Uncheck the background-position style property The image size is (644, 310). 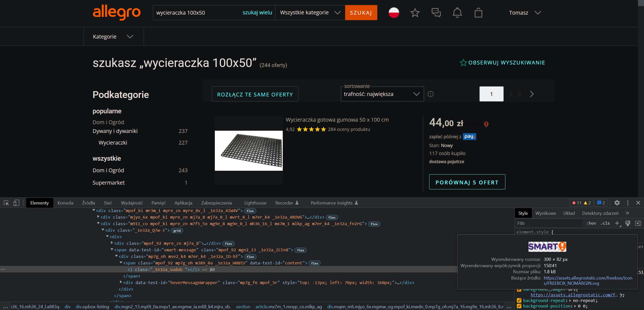(x=519, y=306)
